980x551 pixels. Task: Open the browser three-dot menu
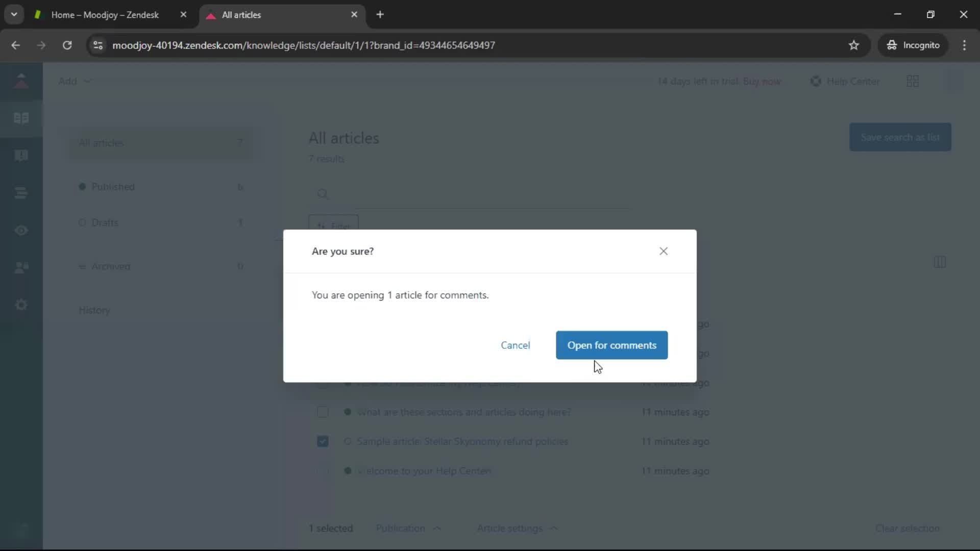964,45
